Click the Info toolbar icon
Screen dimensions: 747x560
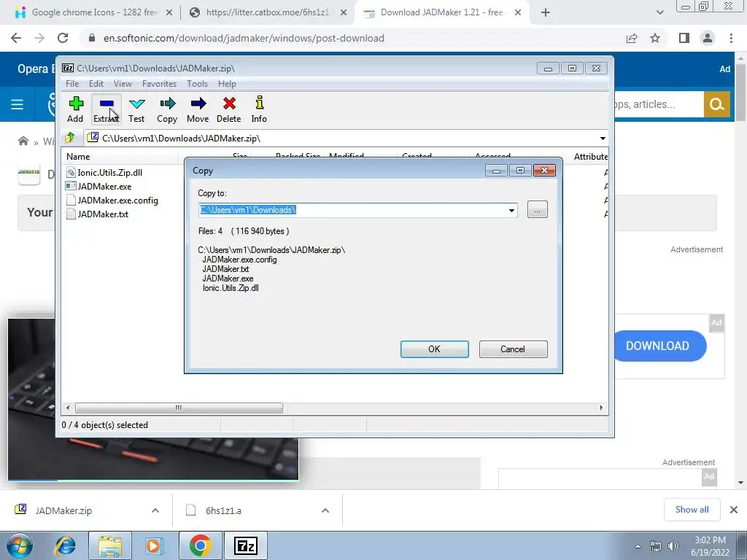pyautogui.click(x=259, y=109)
